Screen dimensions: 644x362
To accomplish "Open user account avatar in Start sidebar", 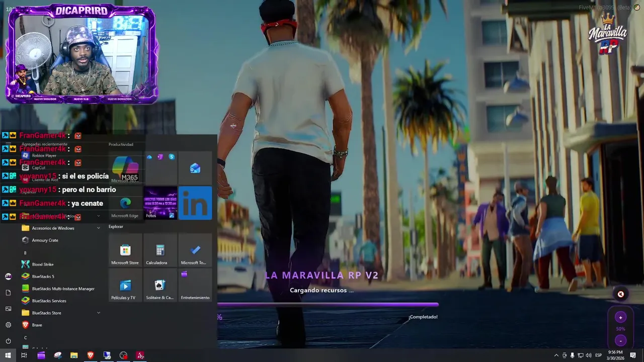I will (8, 277).
